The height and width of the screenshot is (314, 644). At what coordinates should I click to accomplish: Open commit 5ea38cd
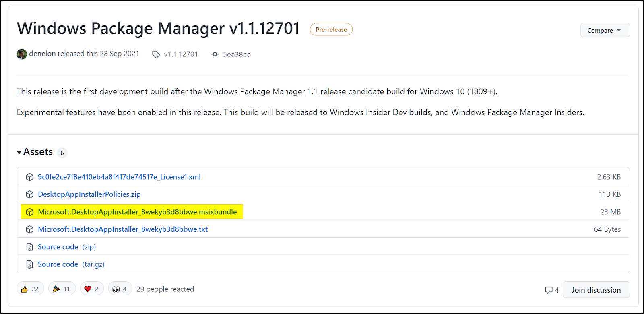point(237,54)
